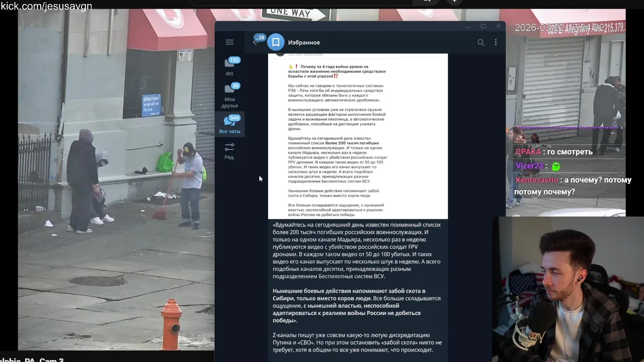
Task: Switch to the Мои друзья folder
Action: coord(229,96)
